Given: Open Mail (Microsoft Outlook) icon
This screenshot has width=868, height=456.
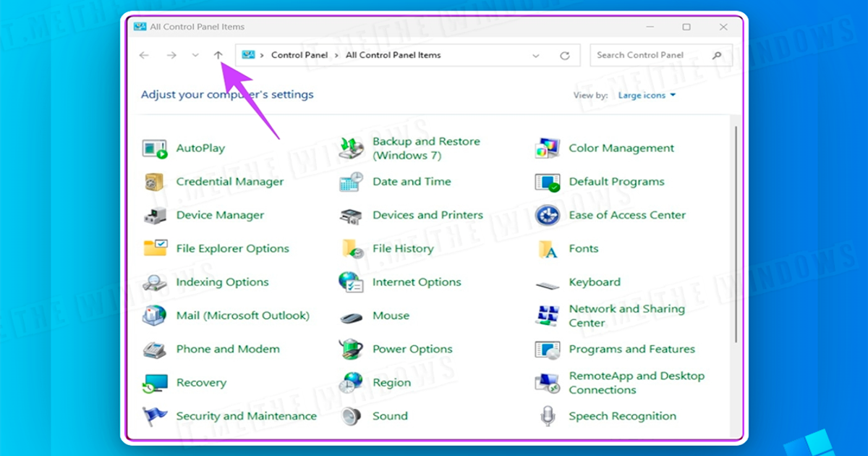Looking at the screenshot, I should tap(155, 316).
